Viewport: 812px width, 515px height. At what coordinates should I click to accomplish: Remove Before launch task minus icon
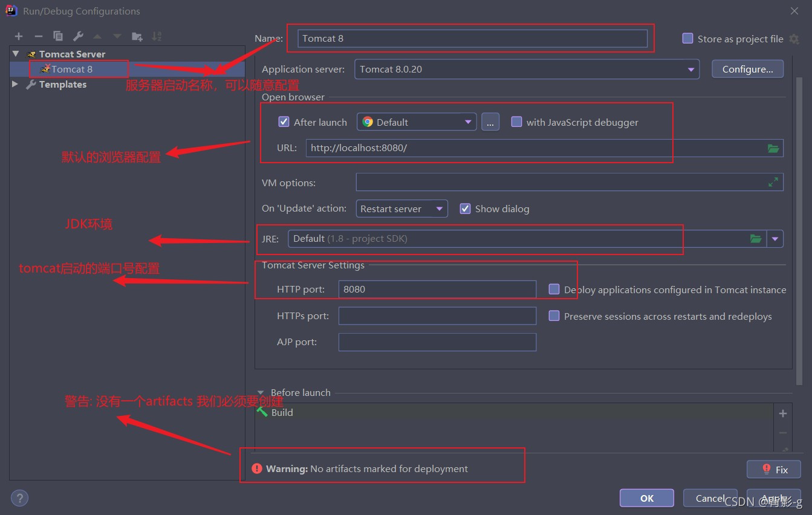783,433
